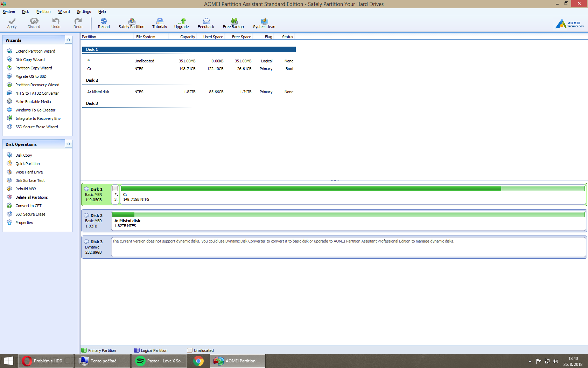Image resolution: width=588 pixels, height=368 pixels.
Task: Collapse the Wizards panel
Action: tap(69, 40)
